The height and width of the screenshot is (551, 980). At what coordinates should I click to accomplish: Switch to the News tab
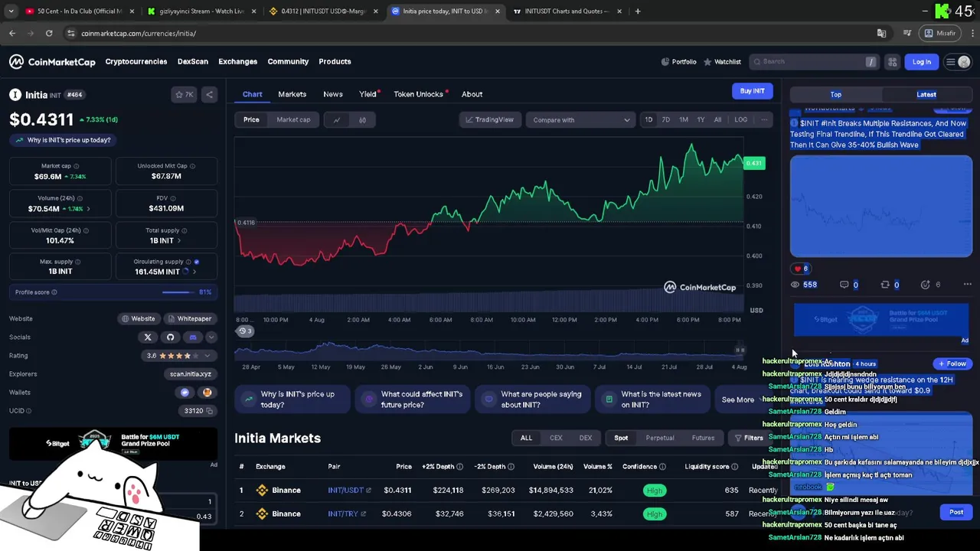pos(332,94)
